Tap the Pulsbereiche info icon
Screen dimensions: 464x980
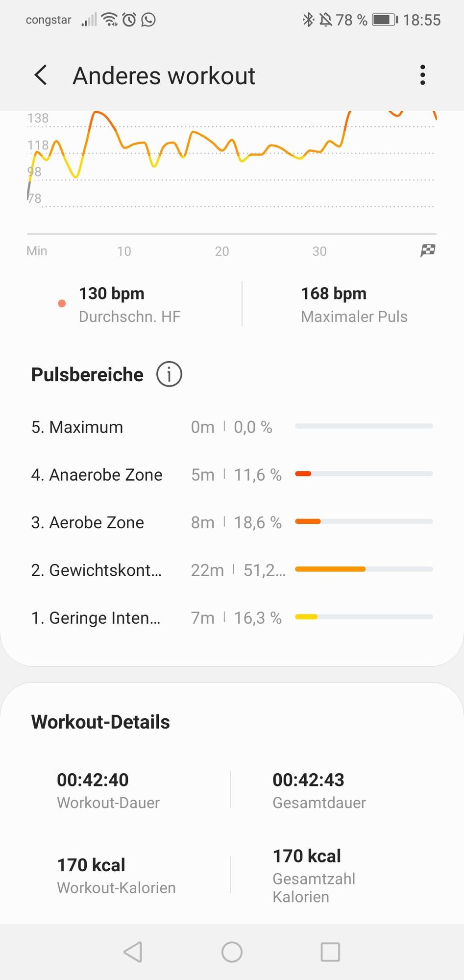point(169,374)
